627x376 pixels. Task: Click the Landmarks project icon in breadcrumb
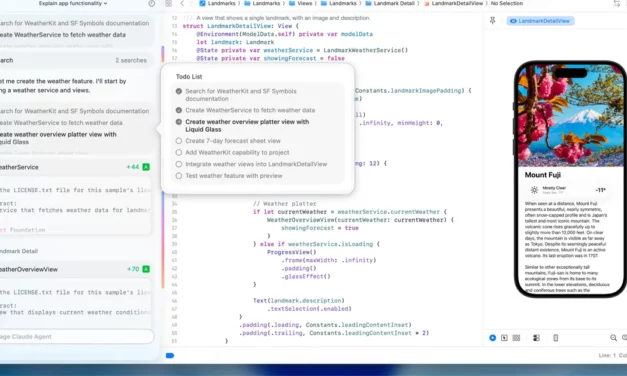click(x=202, y=4)
